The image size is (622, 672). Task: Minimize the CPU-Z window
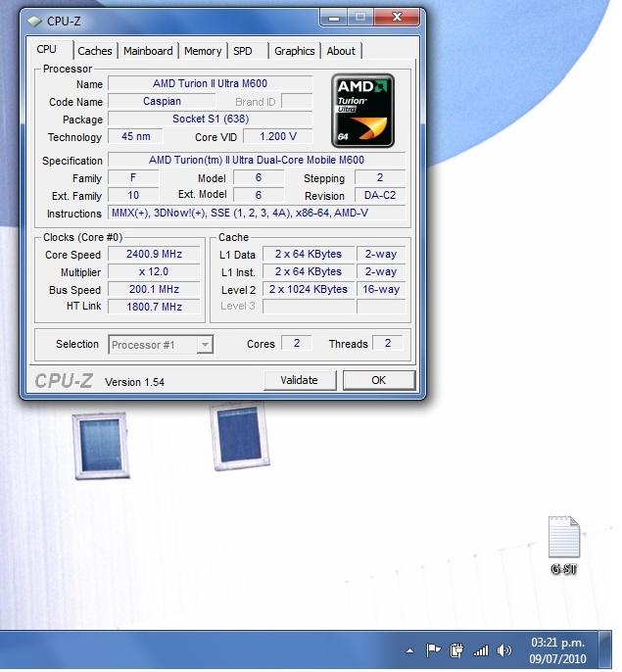pyautogui.click(x=333, y=18)
